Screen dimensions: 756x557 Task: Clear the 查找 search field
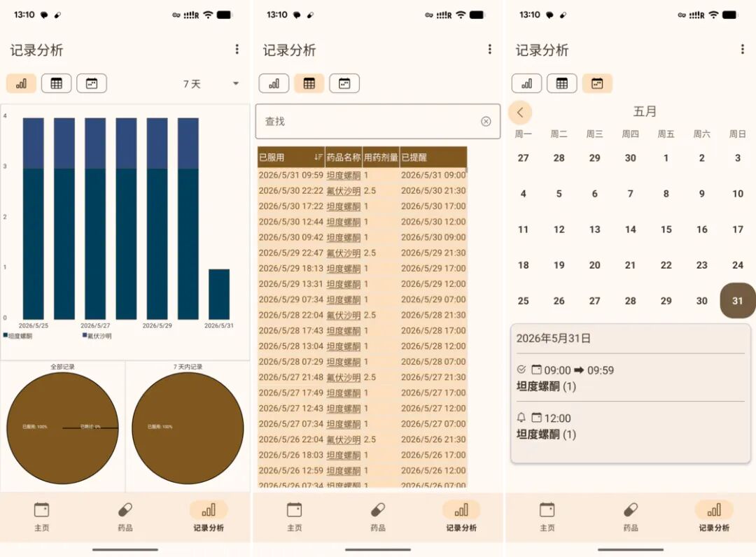point(486,122)
